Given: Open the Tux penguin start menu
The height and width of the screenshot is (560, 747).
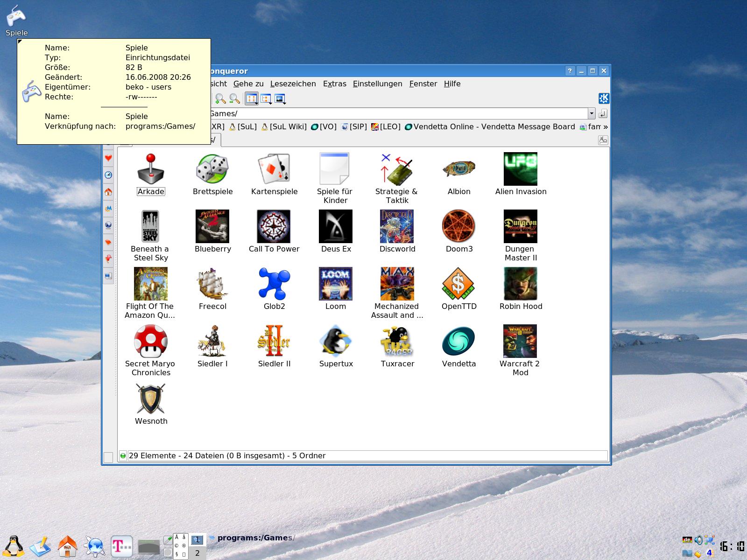Looking at the screenshot, I should 14,546.
